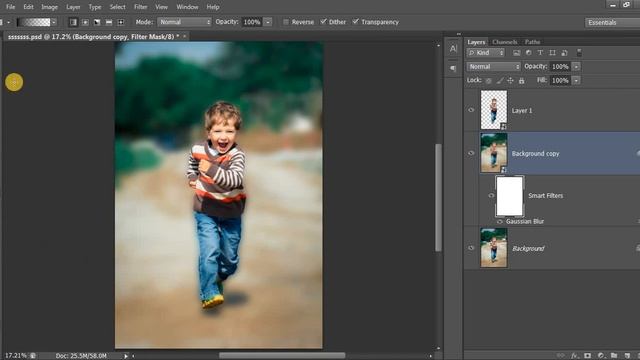Open the Filter menu
This screenshot has width=640, height=360.
tap(140, 7)
